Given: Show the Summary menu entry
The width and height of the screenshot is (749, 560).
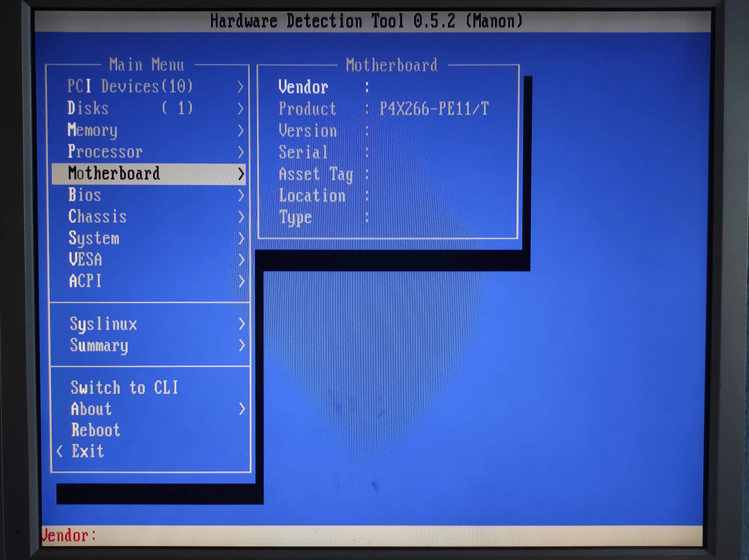Looking at the screenshot, I should (x=148, y=346).
